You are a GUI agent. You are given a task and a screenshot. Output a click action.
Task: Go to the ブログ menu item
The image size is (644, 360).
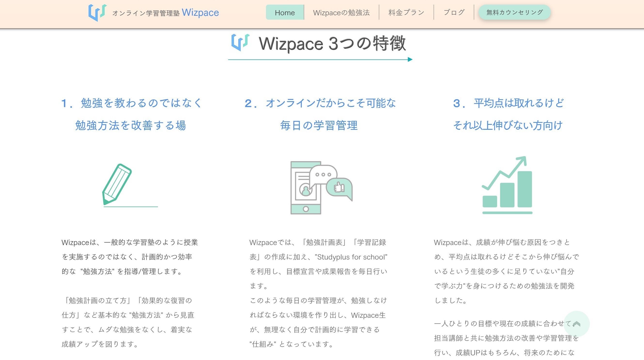click(x=454, y=13)
